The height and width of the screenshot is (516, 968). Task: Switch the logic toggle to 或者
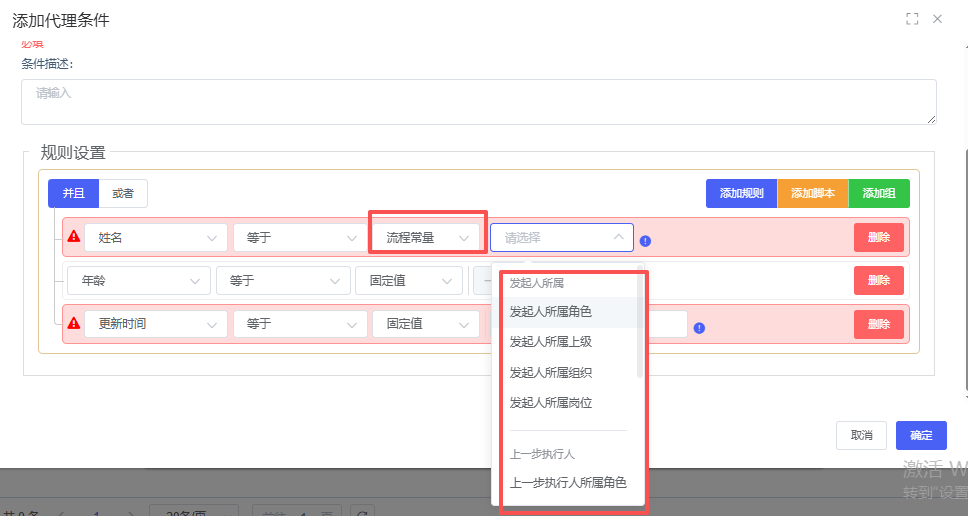tap(123, 193)
